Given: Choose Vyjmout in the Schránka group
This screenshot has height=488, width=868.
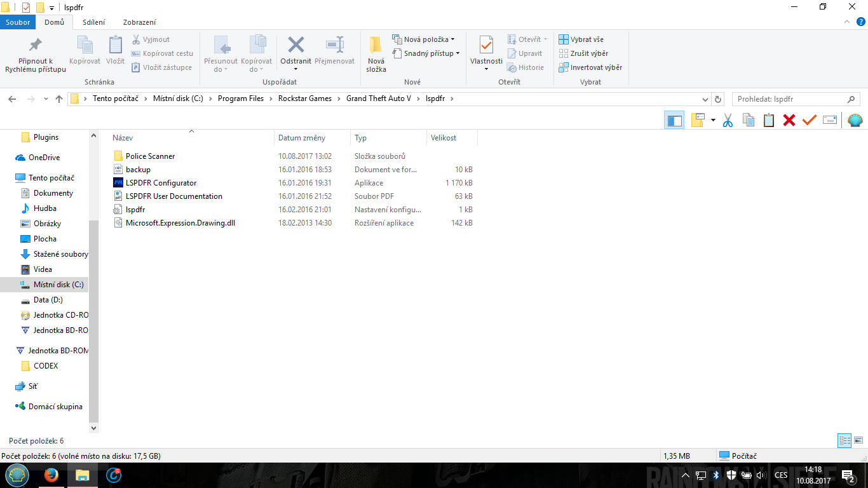Looking at the screenshot, I should click(151, 39).
